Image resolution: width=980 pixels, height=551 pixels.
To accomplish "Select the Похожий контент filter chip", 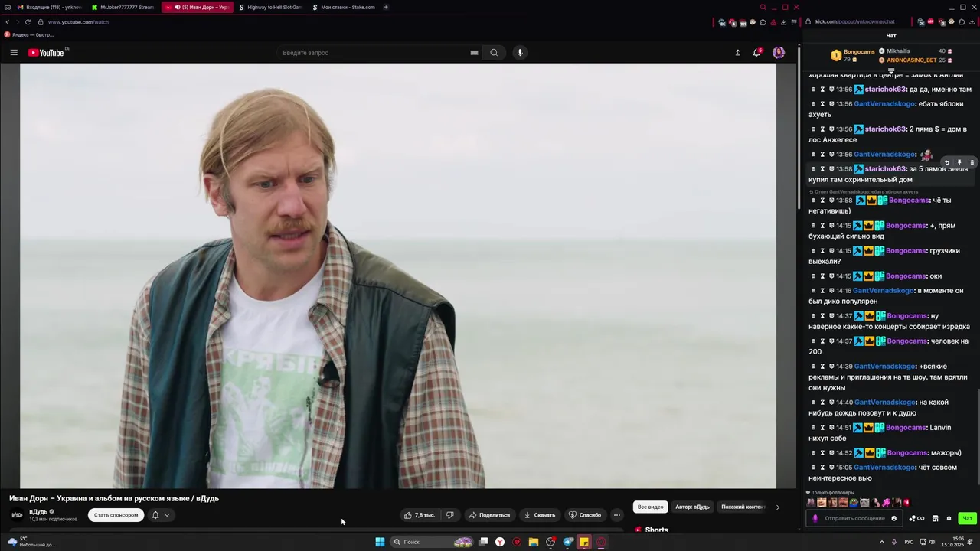I will point(743,507).
